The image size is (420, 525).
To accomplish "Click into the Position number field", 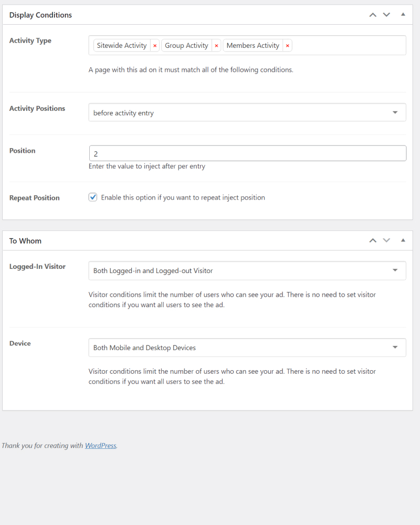I will pos(247,153).
